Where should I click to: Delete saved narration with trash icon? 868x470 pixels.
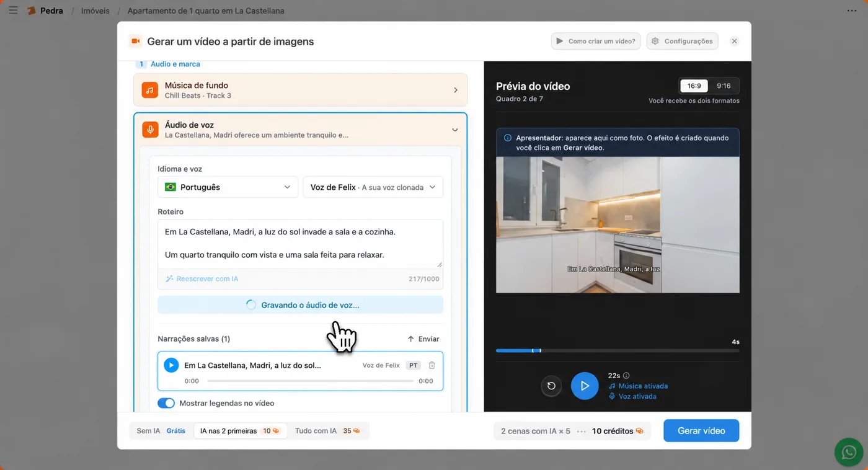pyautogui.click(x=432, y=365)
